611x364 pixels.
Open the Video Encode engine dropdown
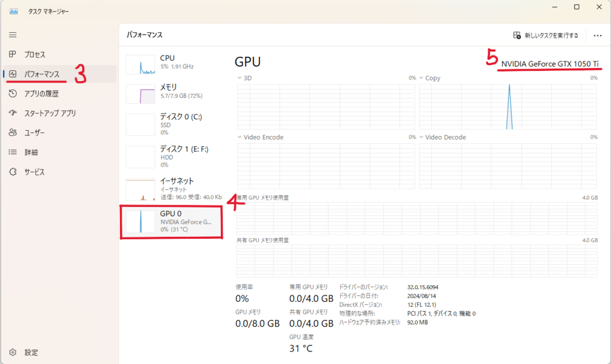[240, 137]
